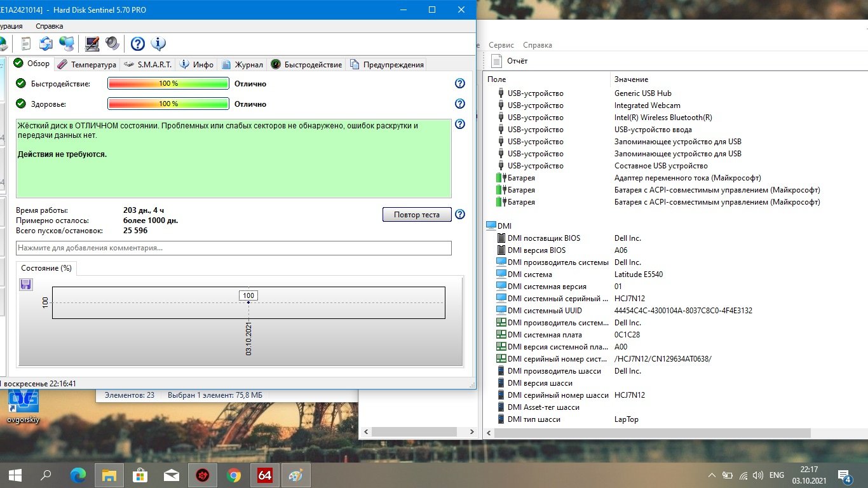
Task: Switch to Paint taskbar icon
Action: coord(296,475)
